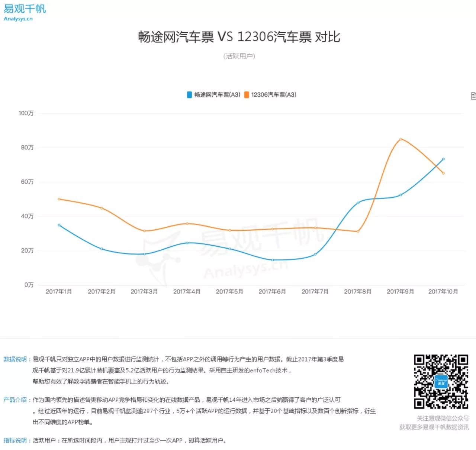This screenshot has height=450, width=476.
Task: Click the 2017年5月 axis label
Action: click(x=230, y=292)
